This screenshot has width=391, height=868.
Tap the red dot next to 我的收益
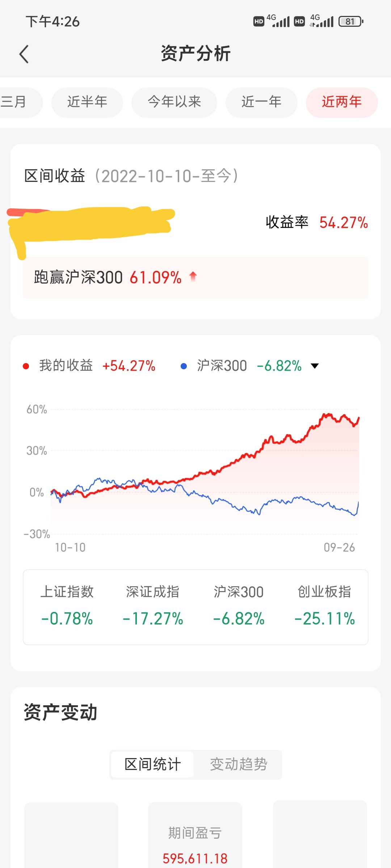pos(26,366)
